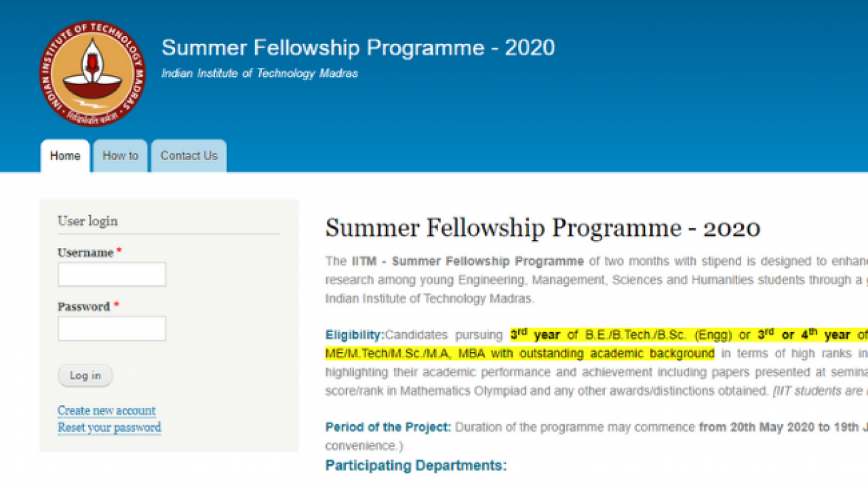Click the 'Eligibility:' label in the article

[x=355, y=335]
